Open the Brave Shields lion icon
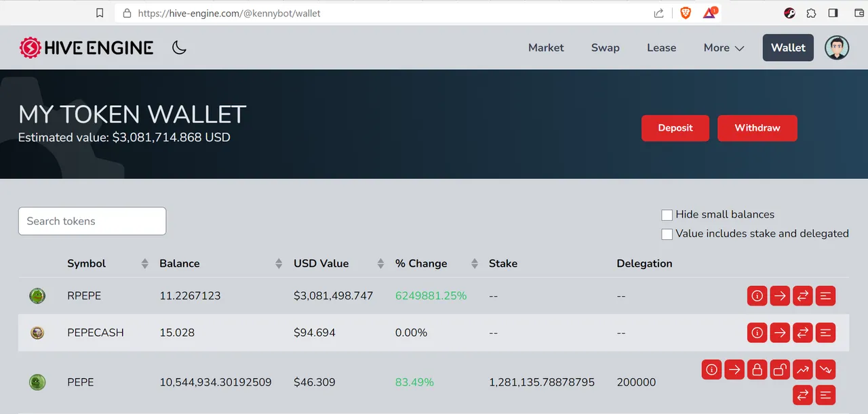The width and height of the screenshot is (868, 414). 686,13
